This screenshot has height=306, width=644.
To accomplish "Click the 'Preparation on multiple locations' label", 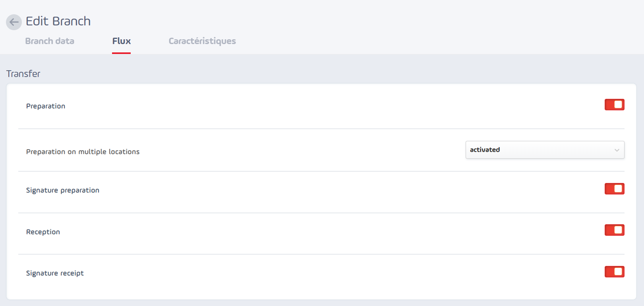I will pos(83,152).
